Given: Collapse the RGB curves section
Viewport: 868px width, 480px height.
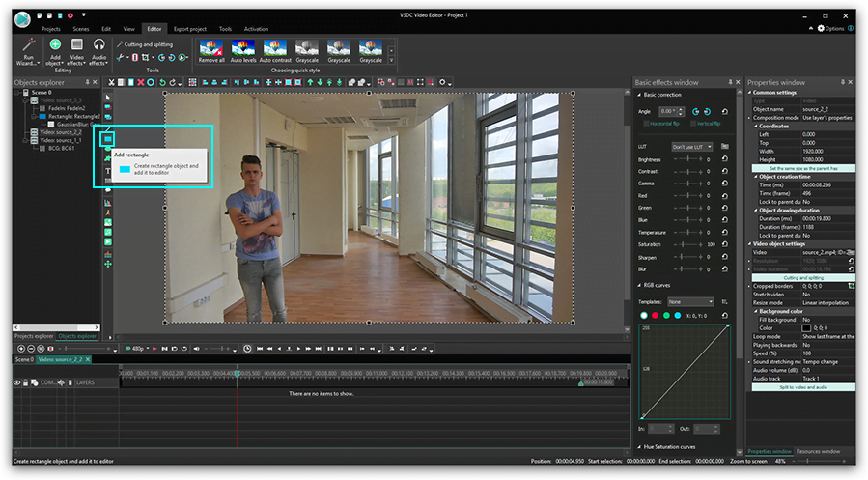Looking at the screenshot, I should pos(639,285).
